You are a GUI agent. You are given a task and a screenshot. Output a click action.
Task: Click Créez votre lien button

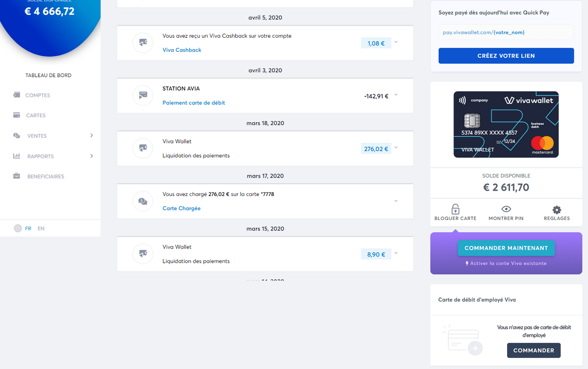pos(506,56)
